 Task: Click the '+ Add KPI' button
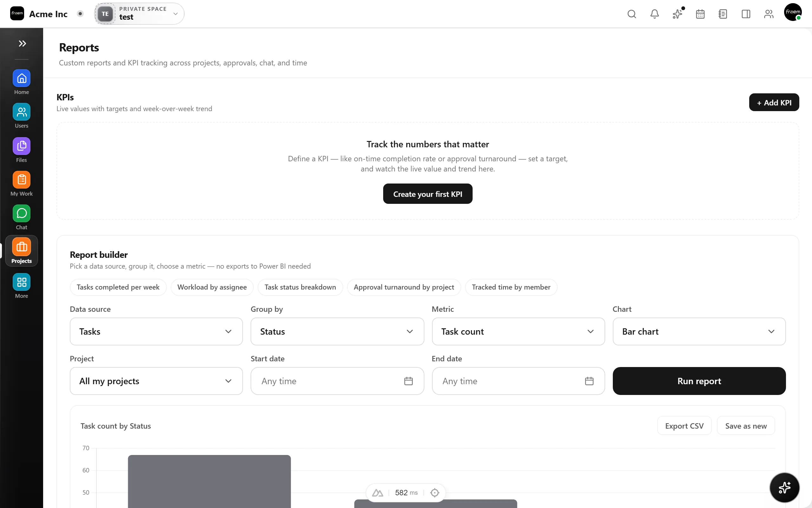click(x=774, y=103)
